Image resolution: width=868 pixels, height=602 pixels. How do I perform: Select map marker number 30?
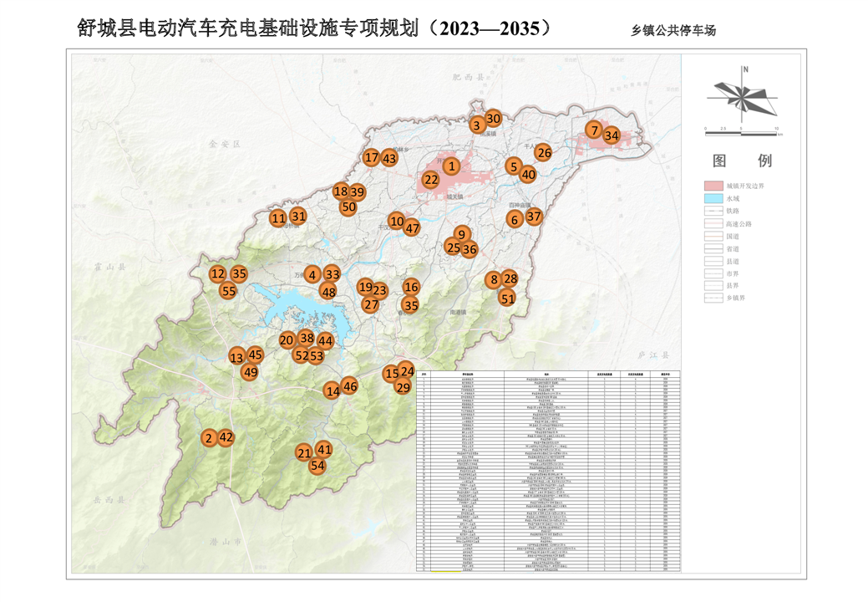(493, 118)
